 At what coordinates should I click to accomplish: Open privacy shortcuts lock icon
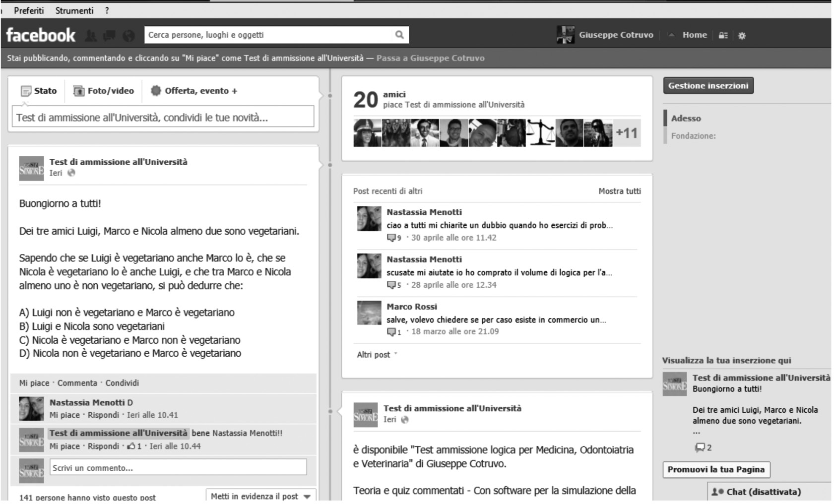pos(723,35)
